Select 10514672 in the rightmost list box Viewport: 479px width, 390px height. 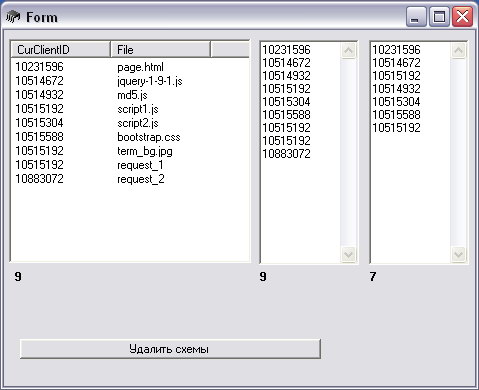396,63
